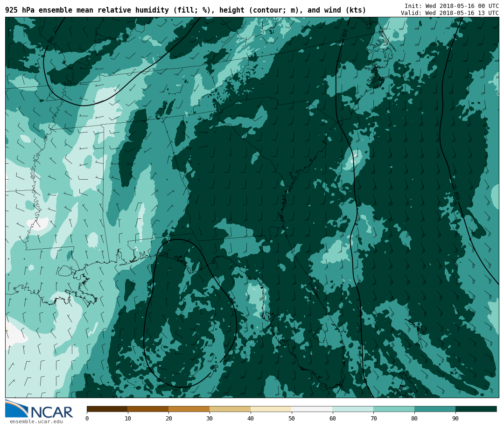This screenshot has width=504, height=427.
Task: Open the ensemble.ucar.edu link text
Action: click(x=36, y=421)
